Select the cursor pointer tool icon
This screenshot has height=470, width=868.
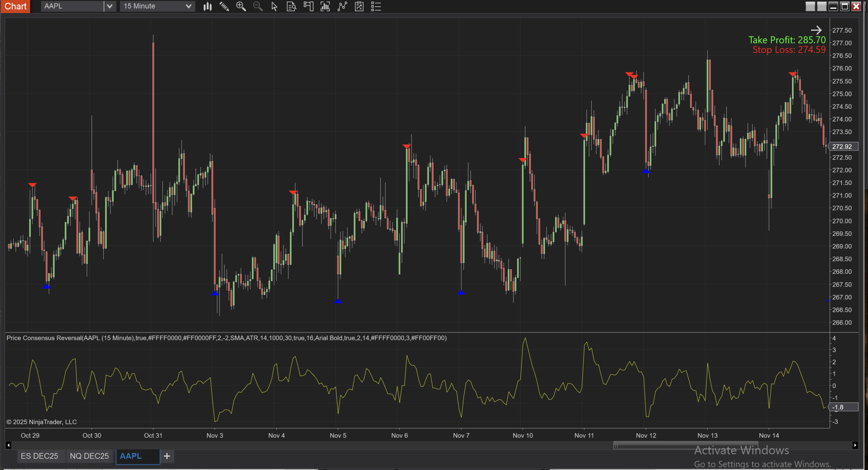click(274, 6)
